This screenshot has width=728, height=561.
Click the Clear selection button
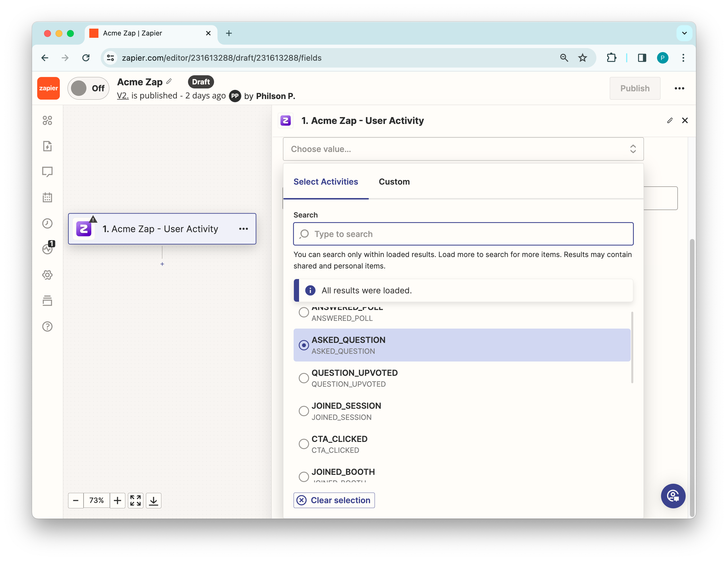(334, 500)
